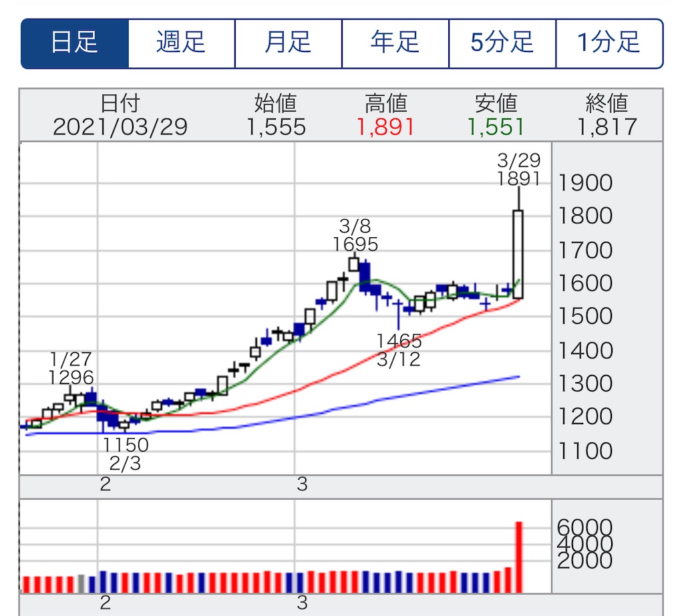Click the 1500 price axis label

(585, 316)
